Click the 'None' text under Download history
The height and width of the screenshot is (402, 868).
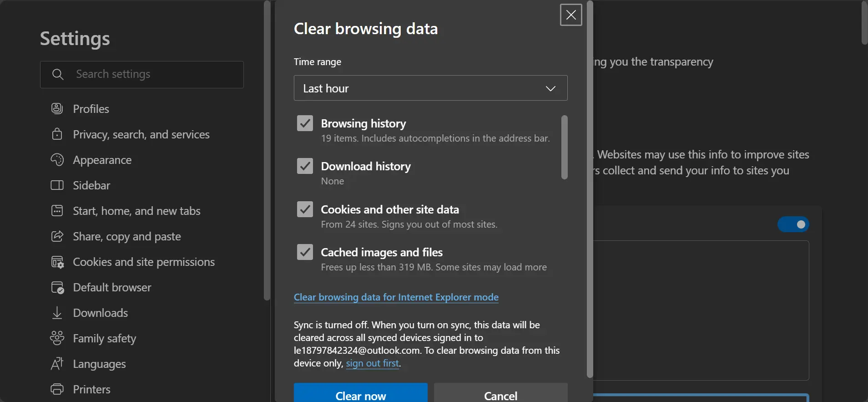coord(333,181)
